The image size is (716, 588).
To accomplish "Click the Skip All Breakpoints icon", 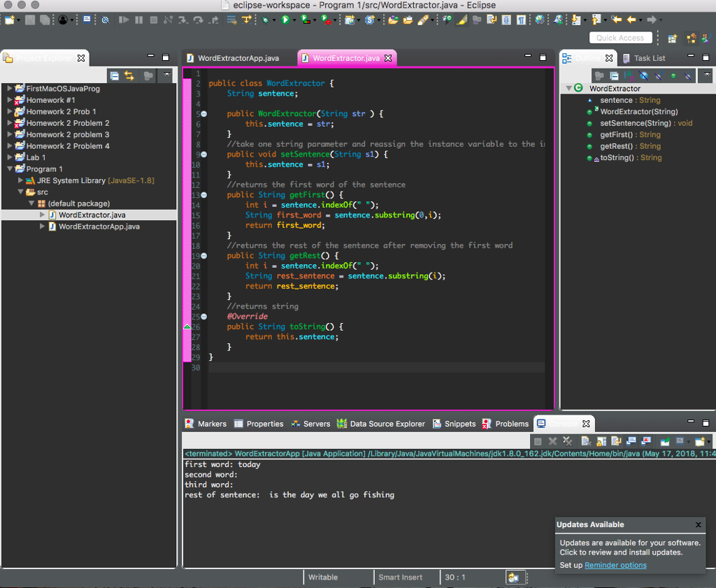I will pyautogui.click(x=105, y=20).
